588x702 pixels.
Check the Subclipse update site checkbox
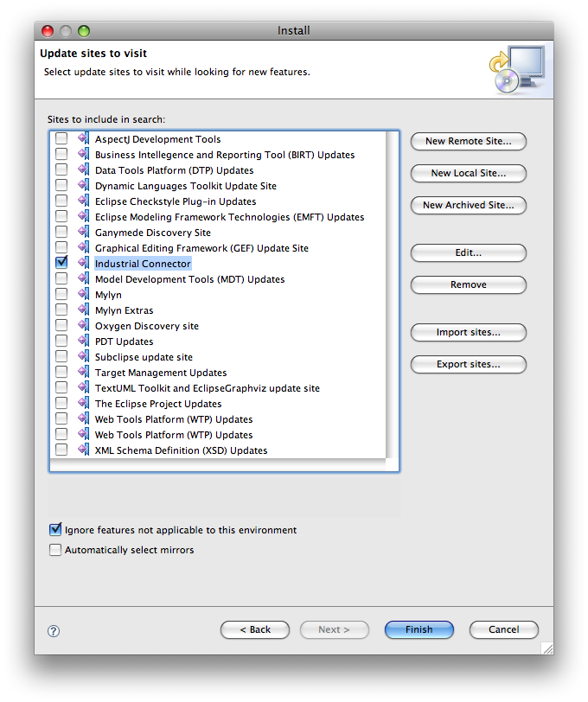[61, 356]
